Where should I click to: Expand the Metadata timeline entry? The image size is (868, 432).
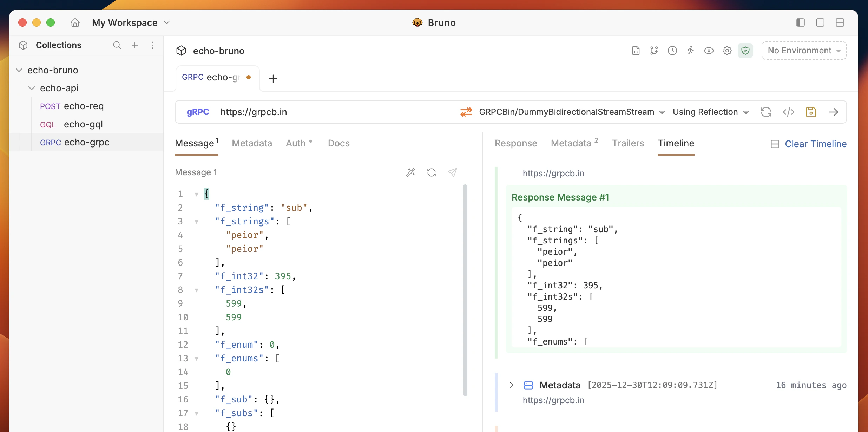(x=512, y=385)
